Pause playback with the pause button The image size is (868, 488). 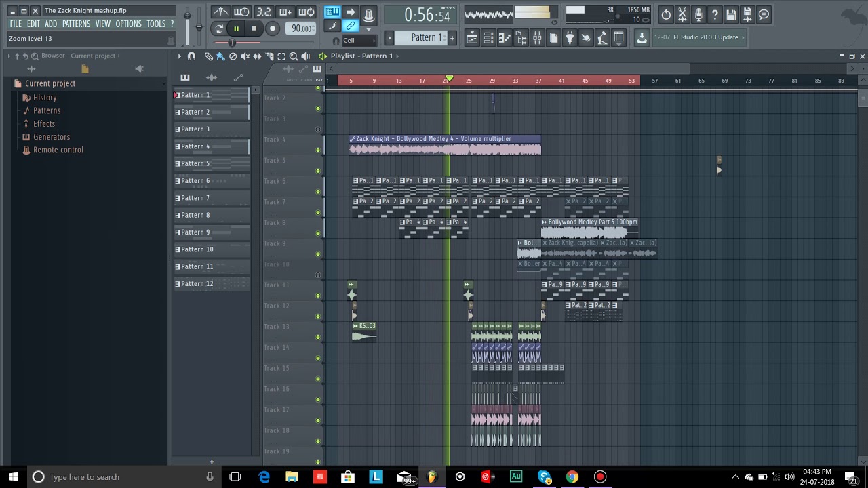click(236, 28)
